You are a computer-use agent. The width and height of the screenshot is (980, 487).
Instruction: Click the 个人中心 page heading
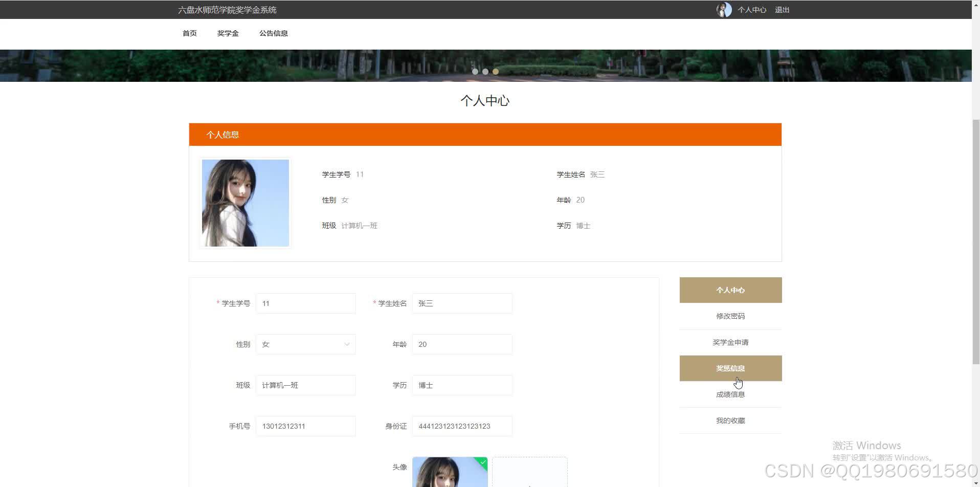pyautogui.click(x=485, y=101)
